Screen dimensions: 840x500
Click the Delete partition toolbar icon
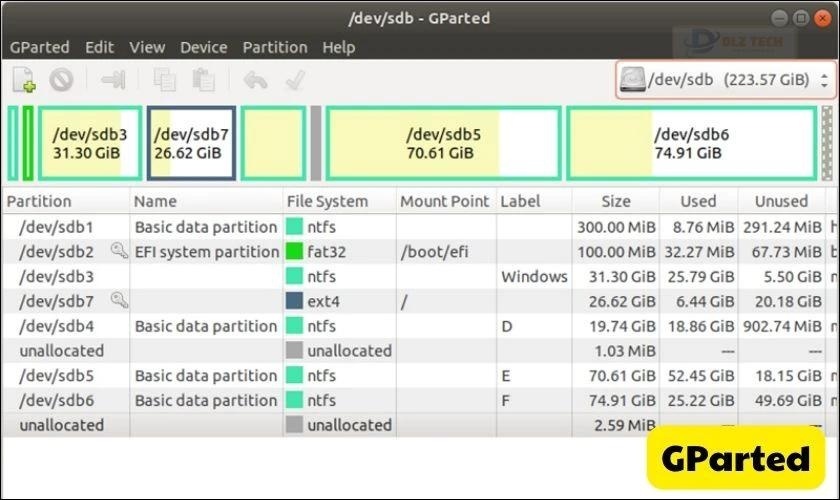[61, 80]
